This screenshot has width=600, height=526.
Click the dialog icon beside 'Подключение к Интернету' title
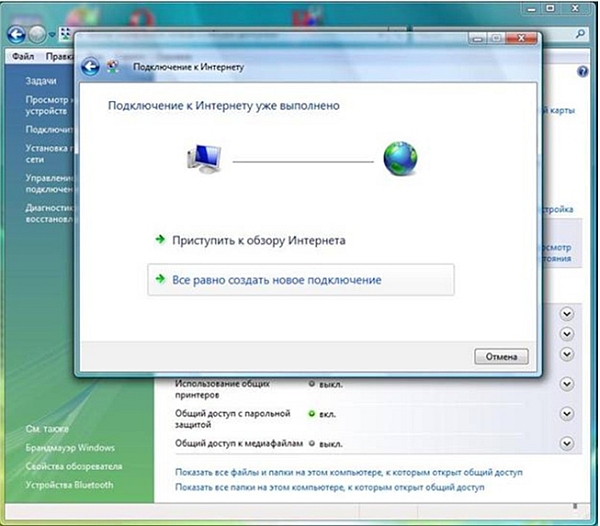pos(113,67)
